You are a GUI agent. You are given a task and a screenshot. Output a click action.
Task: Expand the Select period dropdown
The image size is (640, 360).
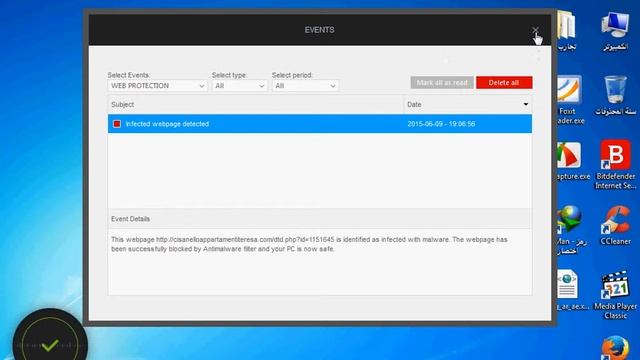(305, 86)
